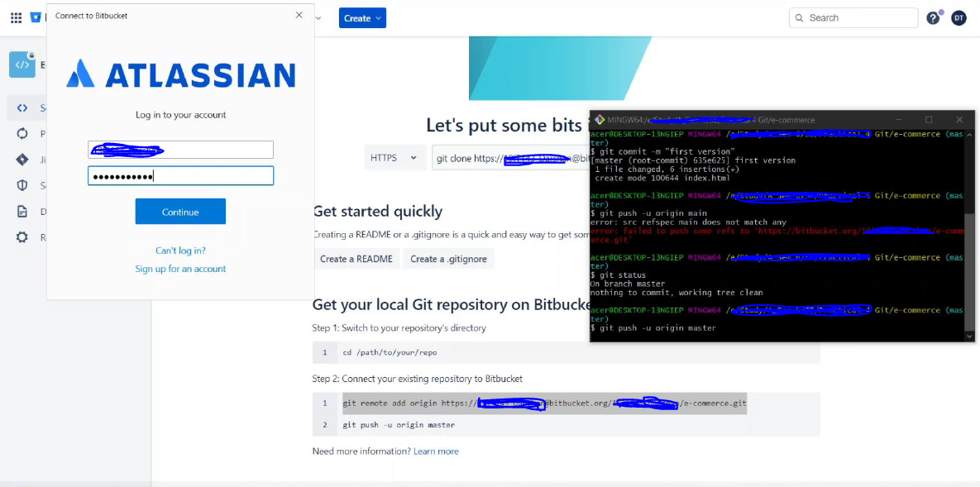Viewport: 980px width, 487px height.
Task: Click the git clone URL field
Action: tap(510, 158)
